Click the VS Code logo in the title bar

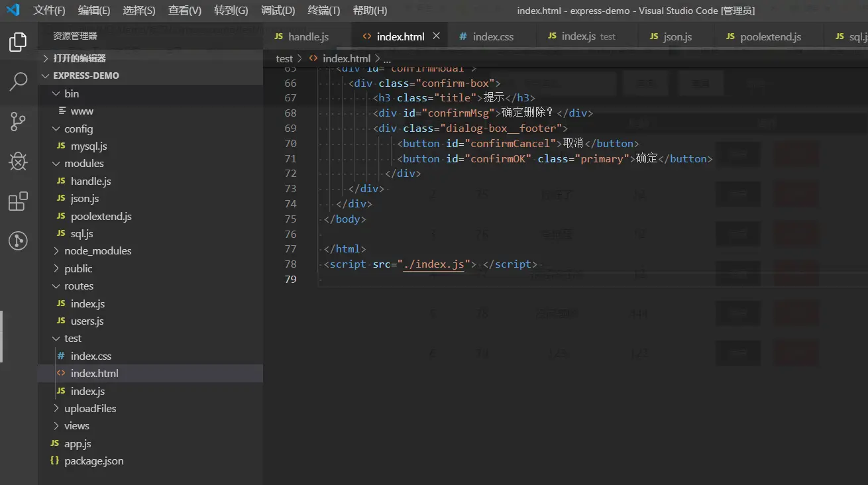[x=13, y=10]
